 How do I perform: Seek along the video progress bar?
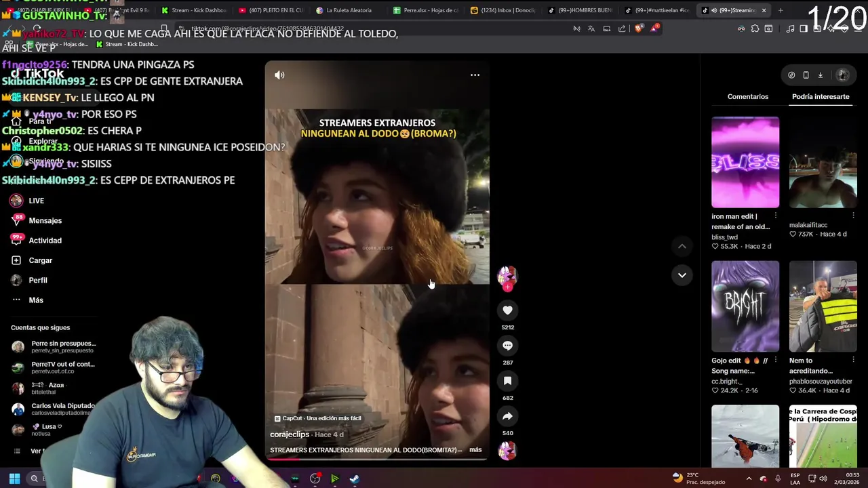(x=376, y=459)
